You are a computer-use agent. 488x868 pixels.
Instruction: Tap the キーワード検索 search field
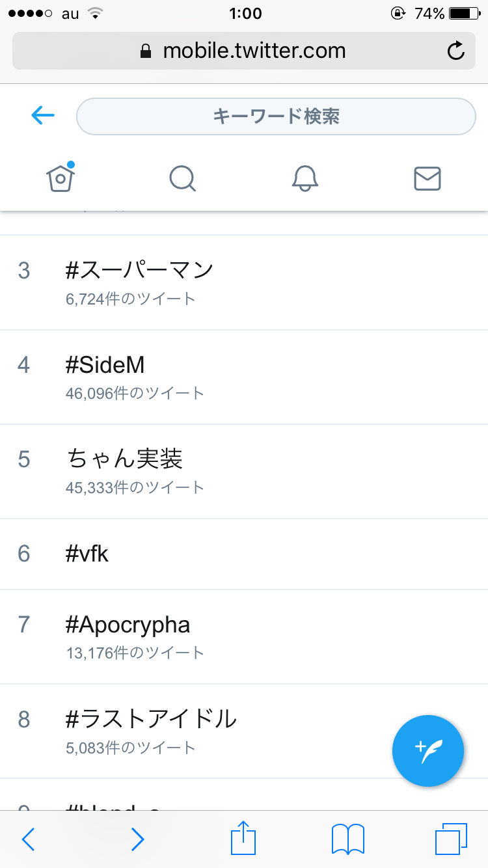pyautogui.click(x=276, y=116)
